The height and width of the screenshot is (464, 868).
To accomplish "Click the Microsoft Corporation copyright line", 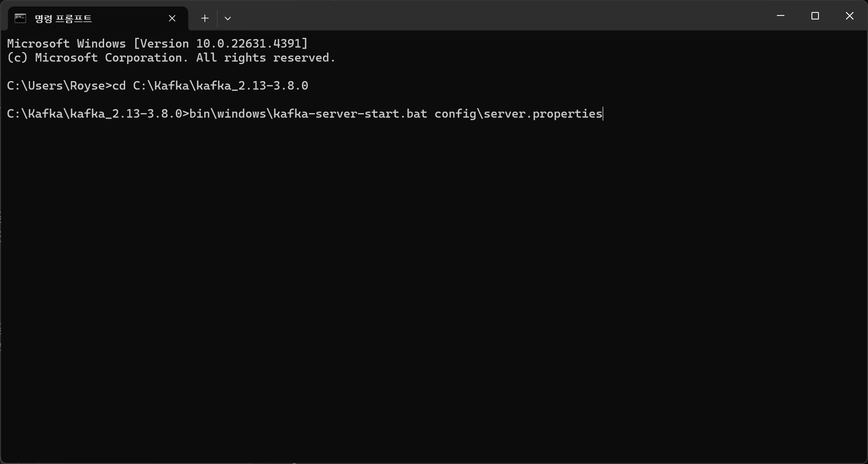I will click(x=171, y=58).
